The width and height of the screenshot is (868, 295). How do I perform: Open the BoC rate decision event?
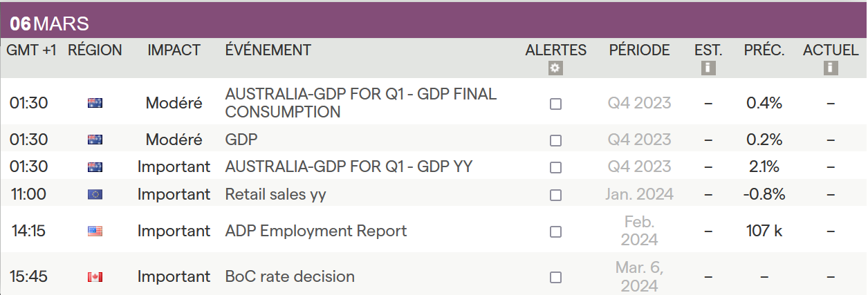point(290,277)
